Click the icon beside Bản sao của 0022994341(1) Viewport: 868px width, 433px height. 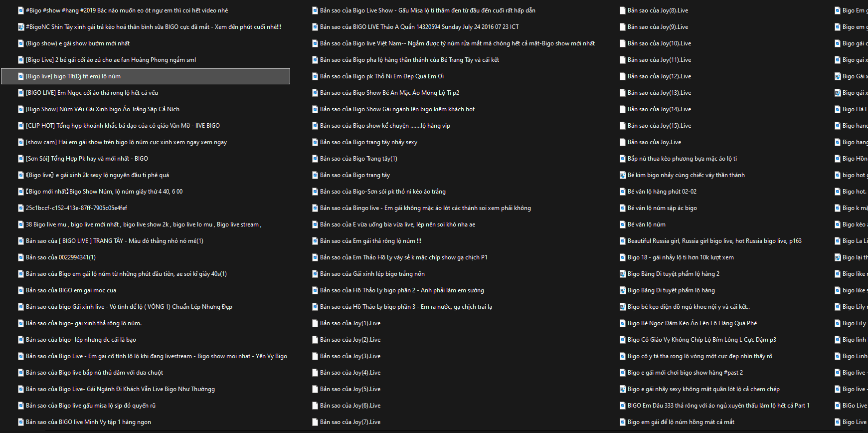coord(21,257)
